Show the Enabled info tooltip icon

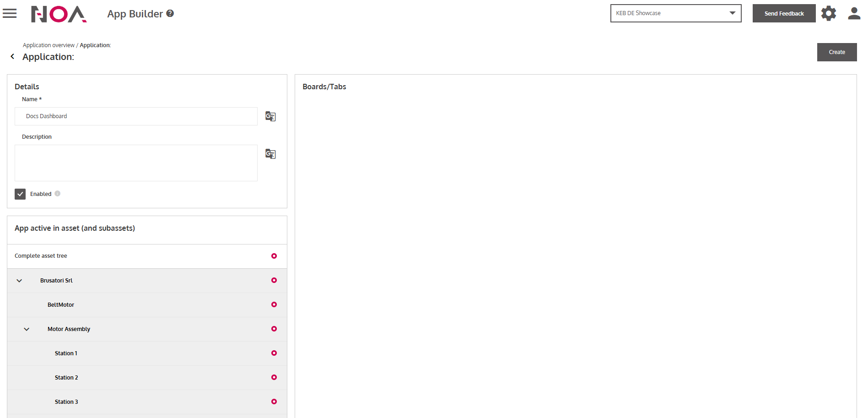pyautogui.click(x=58, y=194)
